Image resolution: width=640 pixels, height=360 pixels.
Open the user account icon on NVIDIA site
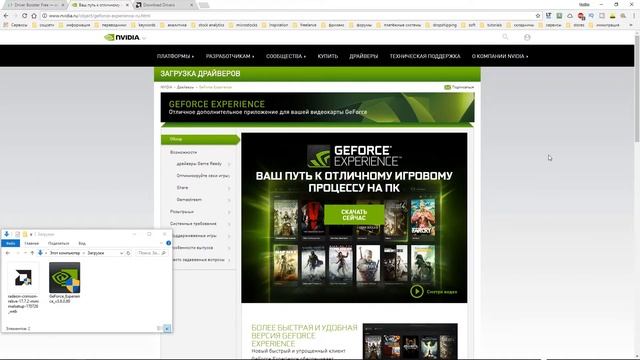527,37
